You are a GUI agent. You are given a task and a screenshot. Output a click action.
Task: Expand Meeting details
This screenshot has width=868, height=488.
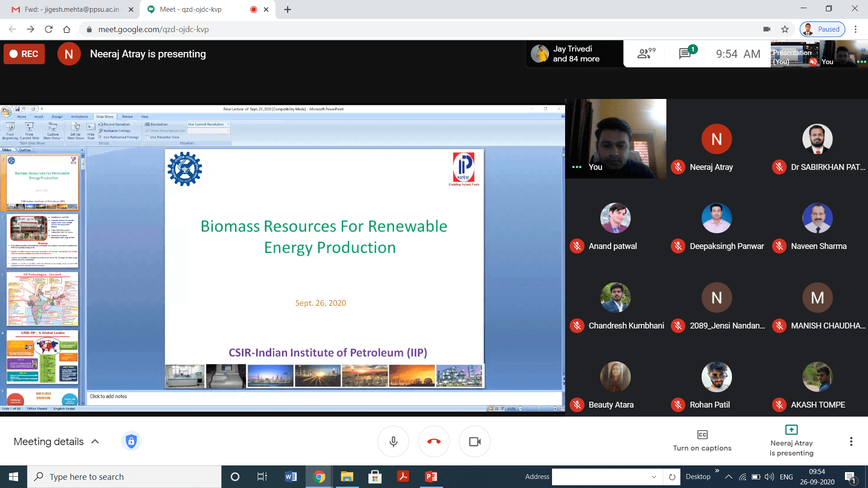pyautogui.click(x=57, y=441)
